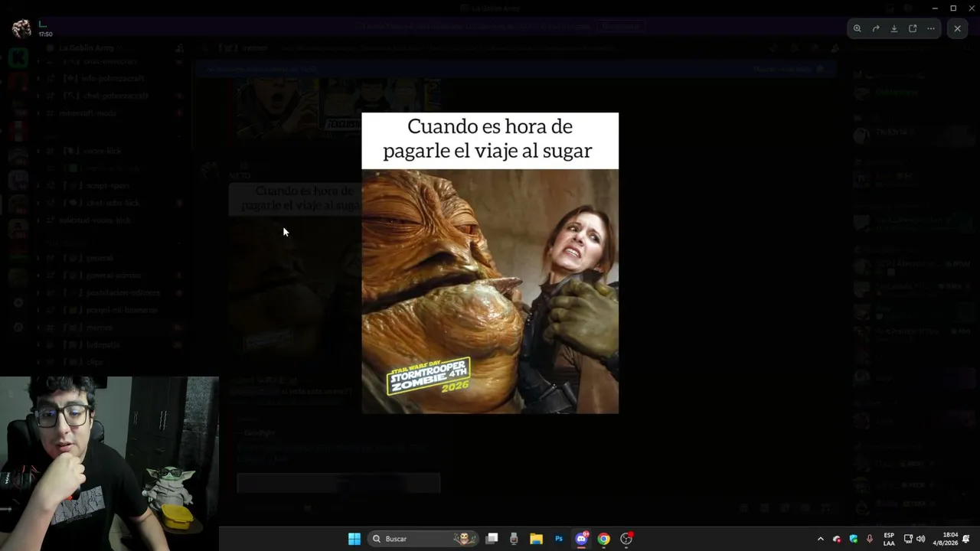Image resolution: width=980 pixels, height=551 pixels.
Task: Open File Explorer from the taskbar
Action: [x=536, y=539]
